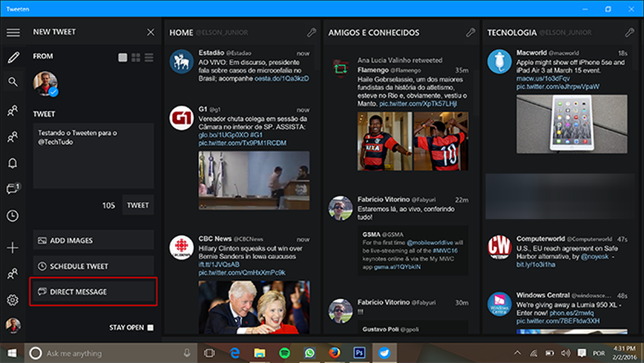
Task: Open the search magnifier icon in the sidebar
Action: 12,82
